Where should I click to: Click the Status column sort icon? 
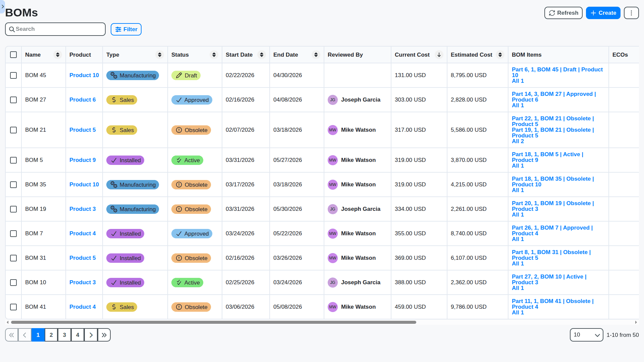pos(214,55)
